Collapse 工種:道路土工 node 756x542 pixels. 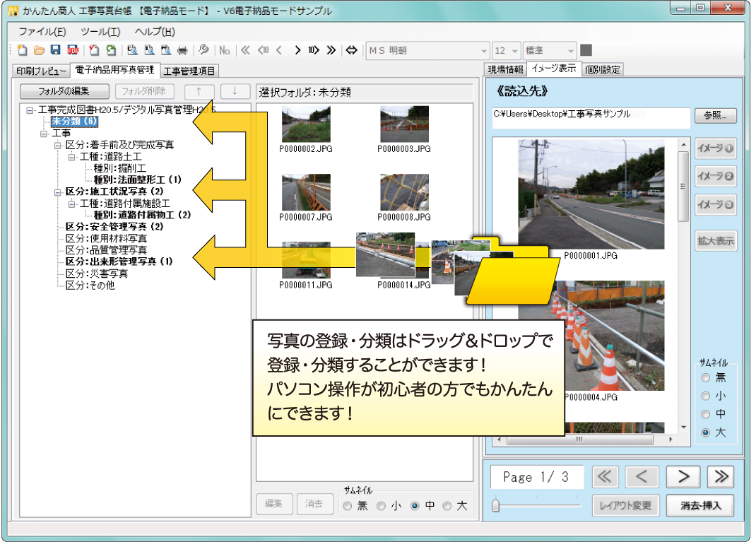[72, 157]
